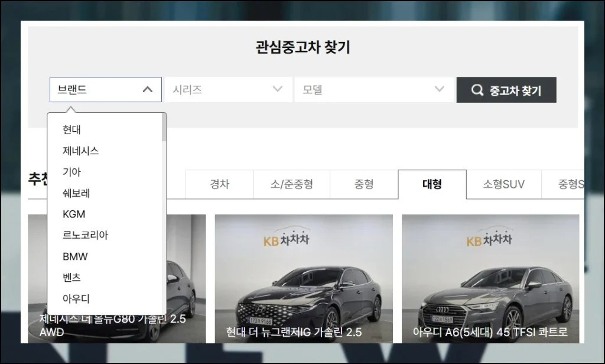Pick 르노코리아 from the brand list

tap(85, 235)
